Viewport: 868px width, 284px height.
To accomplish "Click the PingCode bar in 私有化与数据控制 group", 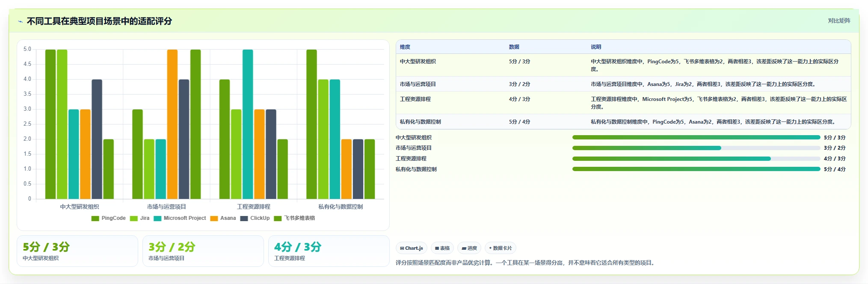I will [311, 124].
